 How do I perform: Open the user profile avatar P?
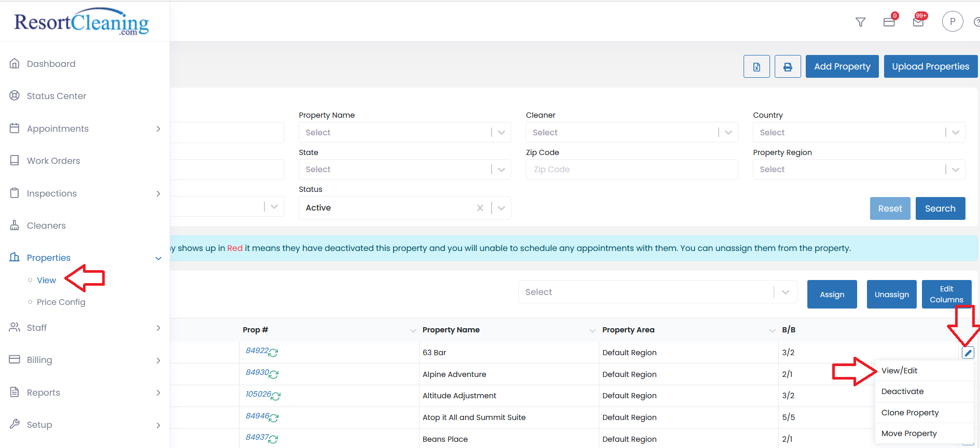[x=952, y=22]
